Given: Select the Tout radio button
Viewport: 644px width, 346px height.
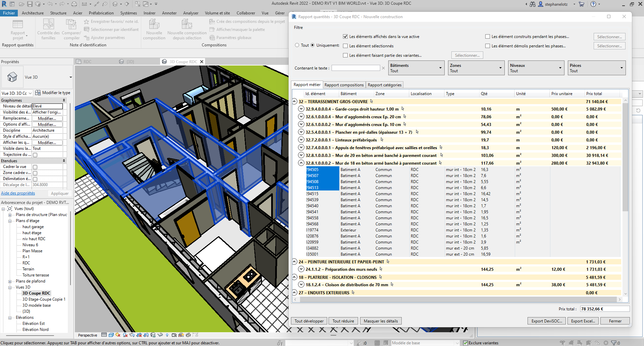Looking at the screenshot, I should (297, 45).
